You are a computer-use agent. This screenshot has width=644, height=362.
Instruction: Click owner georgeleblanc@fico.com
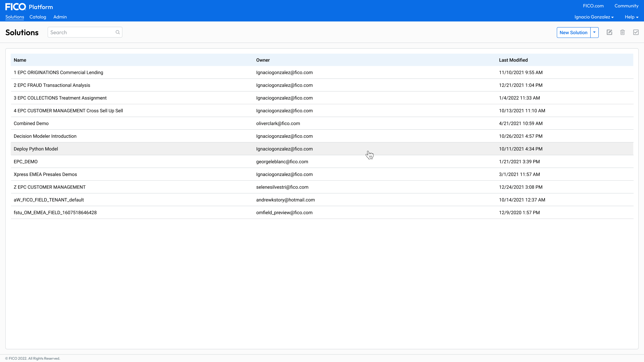pyautogui.click(x=282, y=162)
